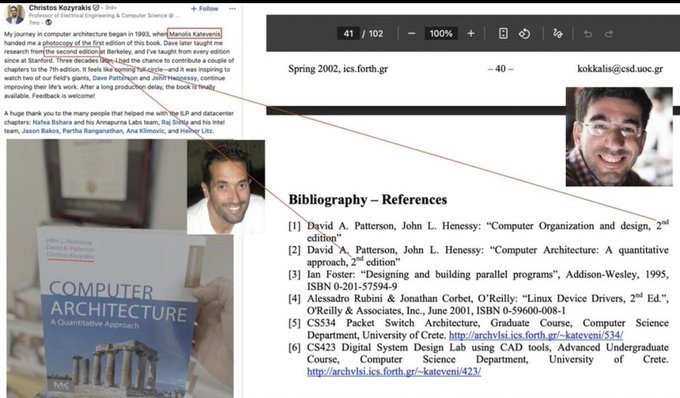Click the page number field showing 41
Screen dimensions: 680x398
[x=348, y=33]
